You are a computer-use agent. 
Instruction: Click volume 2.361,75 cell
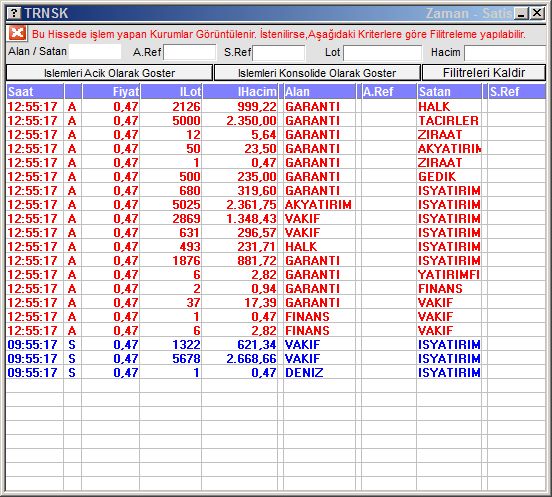(x=240, y=205)
